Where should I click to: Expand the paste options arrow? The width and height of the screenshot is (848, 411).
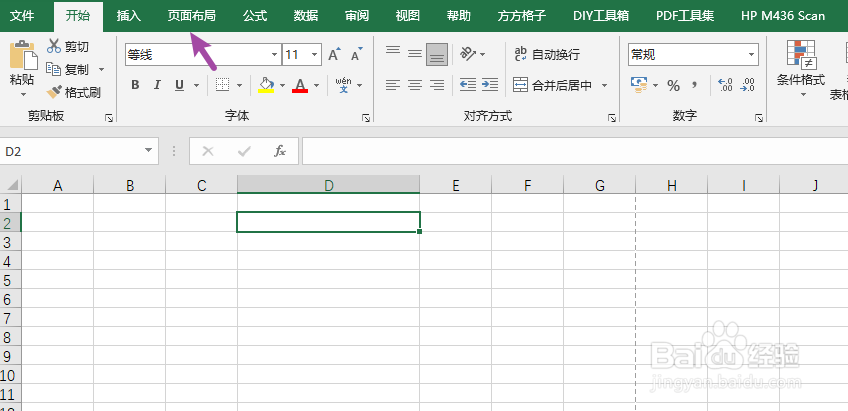[24, 95]
